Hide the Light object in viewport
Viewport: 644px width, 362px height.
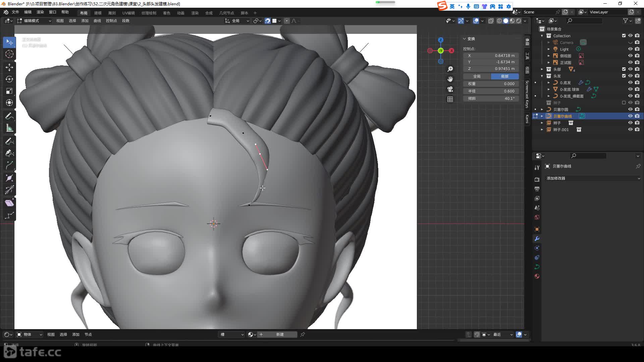(630, 49)
